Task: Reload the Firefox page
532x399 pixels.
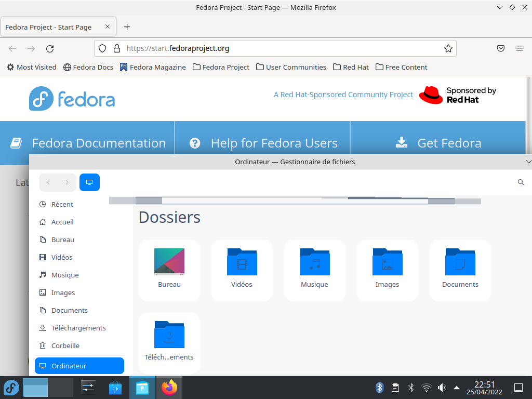Action: pos(50,48)
